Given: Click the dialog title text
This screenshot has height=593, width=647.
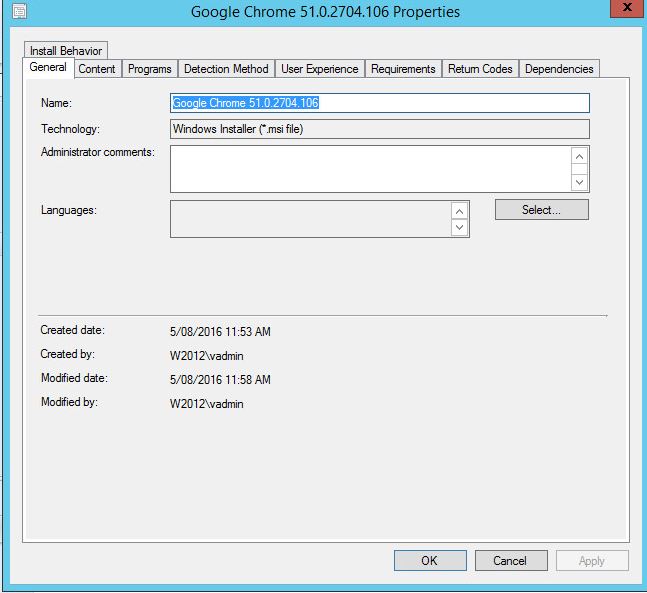Looking at the screenshot, I should (325, 12).
